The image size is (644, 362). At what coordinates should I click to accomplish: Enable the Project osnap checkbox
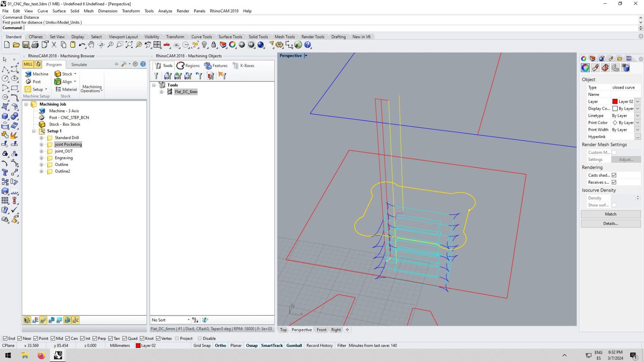(177, 338)
